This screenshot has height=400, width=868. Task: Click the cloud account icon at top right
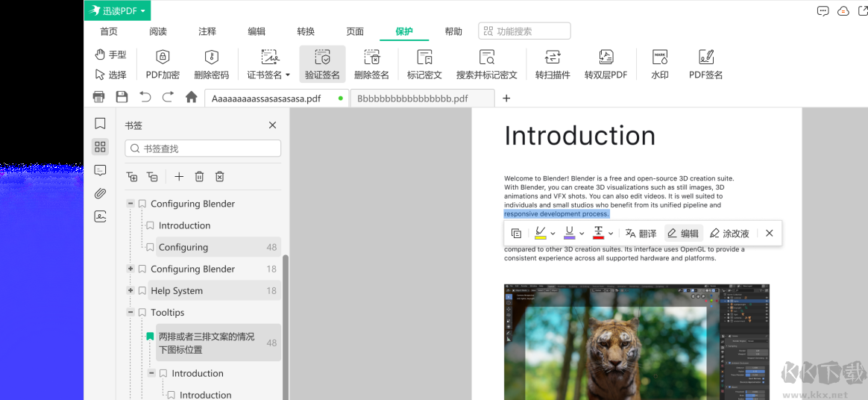[x=843, y=10]
